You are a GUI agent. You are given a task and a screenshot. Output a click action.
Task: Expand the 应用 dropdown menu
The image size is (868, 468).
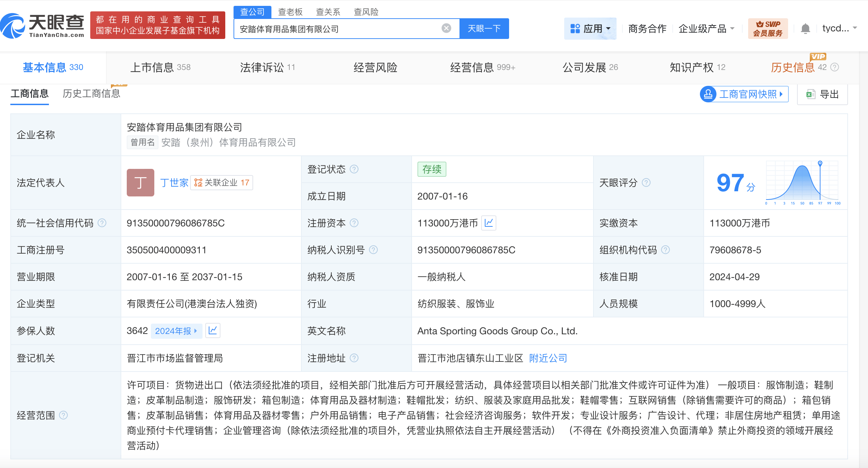click(x=590, y=28)
